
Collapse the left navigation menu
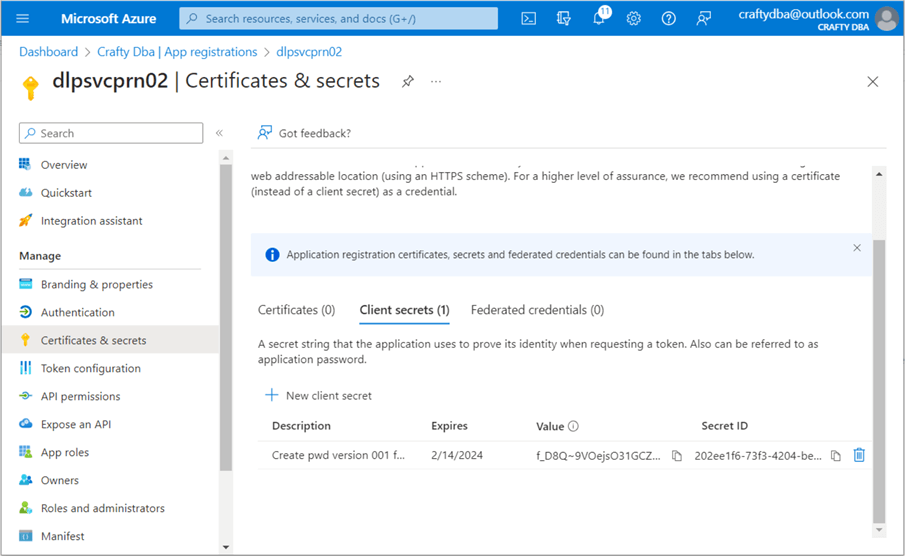click(x=219, y=133)
